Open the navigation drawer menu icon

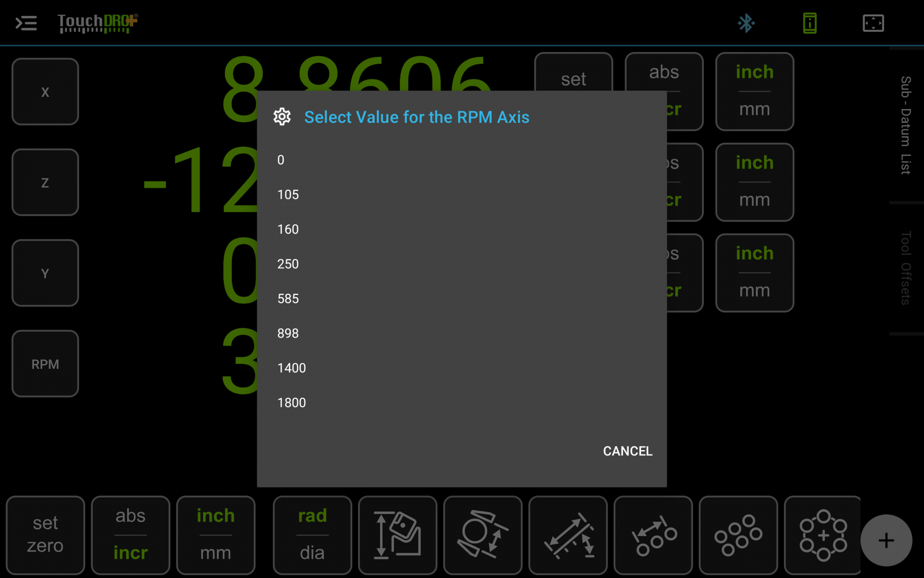(x=26, y=23)
